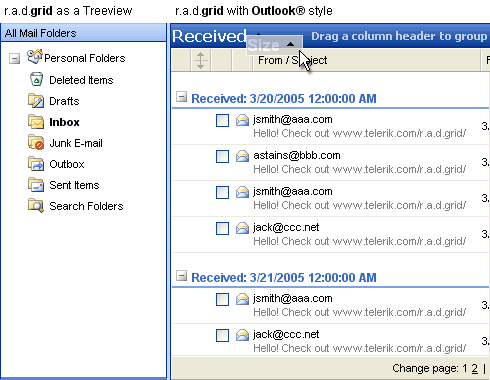This screenshot has width=490, height=380.
Task: Click the Junk E-mail folder icon
Action: coord(36,143)
